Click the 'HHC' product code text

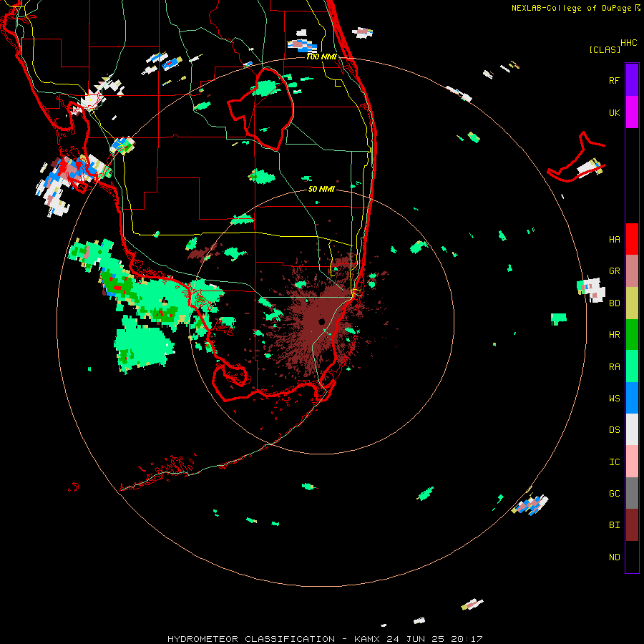pyautogui.click(x=628, y=43)
